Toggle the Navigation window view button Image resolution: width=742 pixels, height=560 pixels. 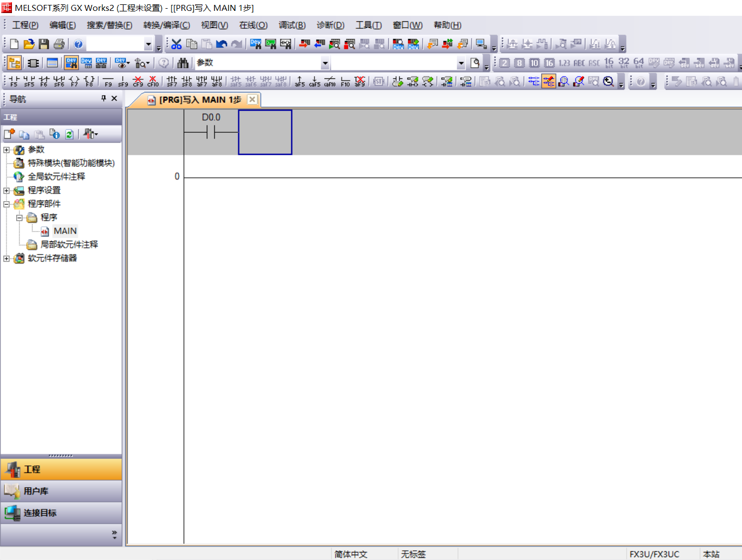[x=15, y=63]
